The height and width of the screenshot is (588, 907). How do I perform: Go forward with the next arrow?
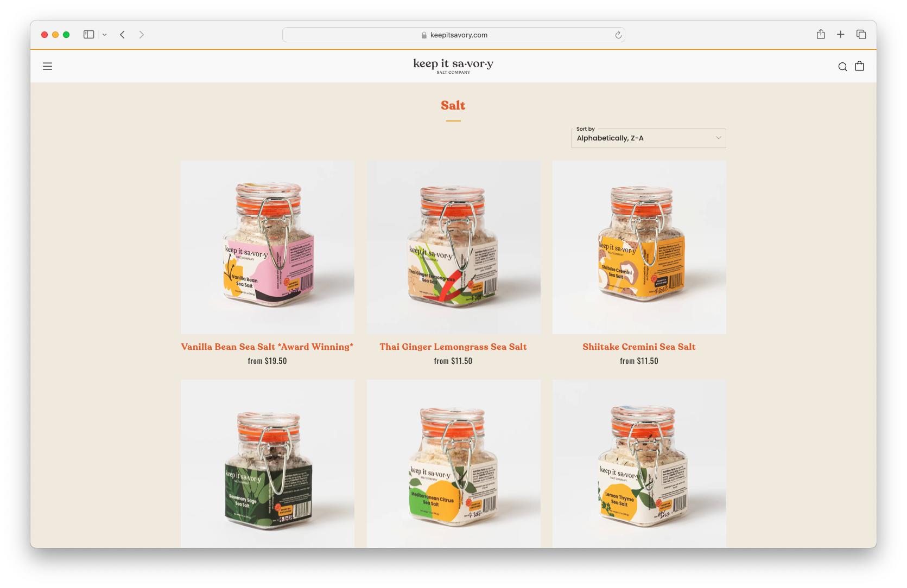pos(142,35)
